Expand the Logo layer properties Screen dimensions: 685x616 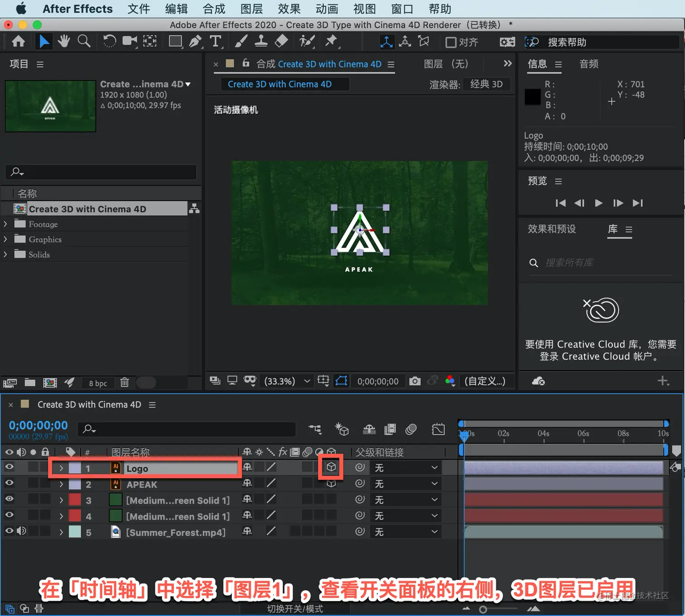61,468
